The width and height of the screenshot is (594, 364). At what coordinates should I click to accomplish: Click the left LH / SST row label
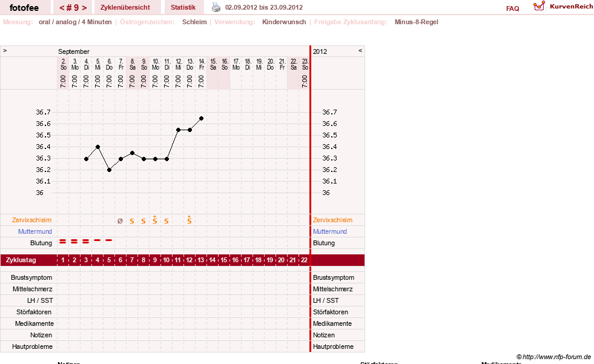40,300
